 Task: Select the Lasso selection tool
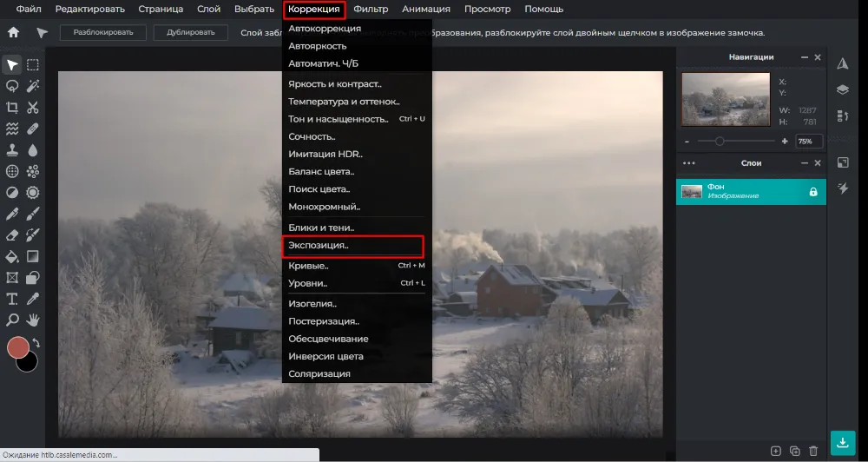point(11,86)
